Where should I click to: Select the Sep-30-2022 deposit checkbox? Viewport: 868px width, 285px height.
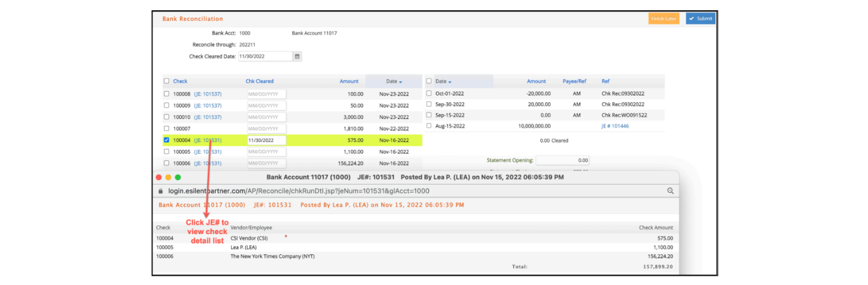[x=429, y=104]
